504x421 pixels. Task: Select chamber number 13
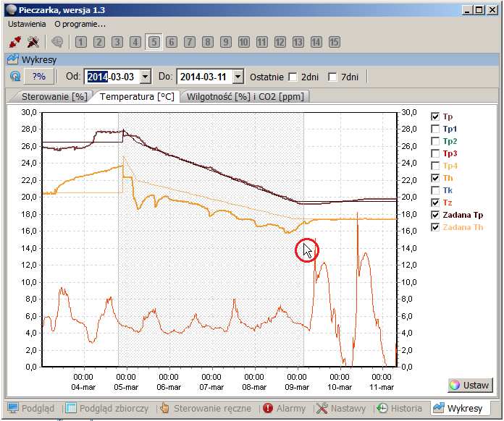[x=298, y=42]
